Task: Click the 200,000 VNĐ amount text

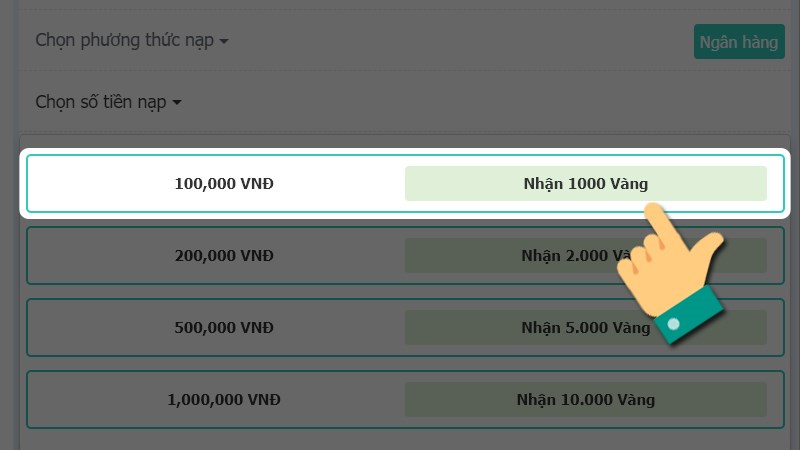Action: point(224,256)
